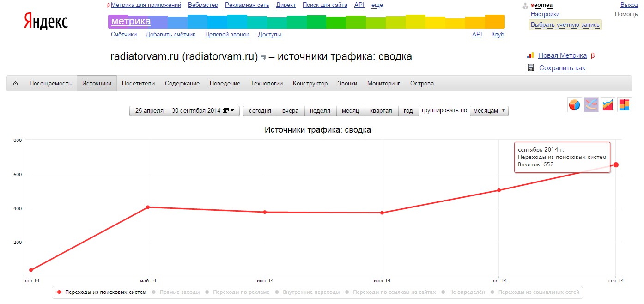
Task: Set period to месяц
Action: [x=351, y=111]
